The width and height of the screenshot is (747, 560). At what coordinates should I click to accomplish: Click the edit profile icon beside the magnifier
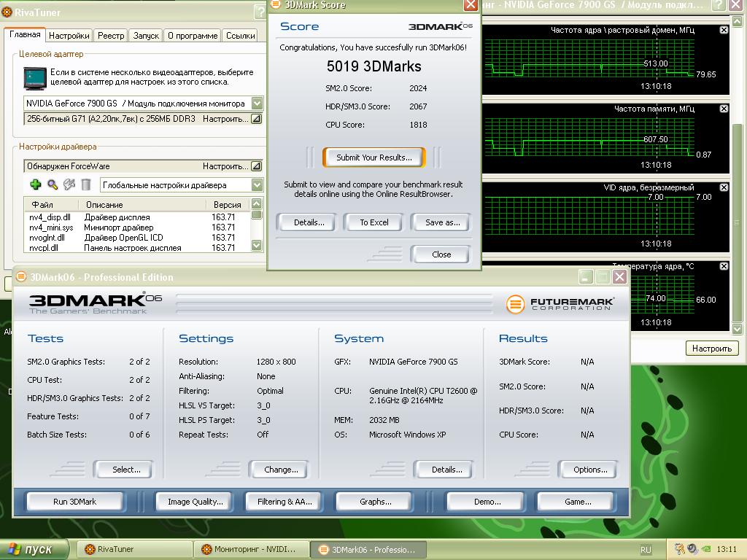(69, 184)
